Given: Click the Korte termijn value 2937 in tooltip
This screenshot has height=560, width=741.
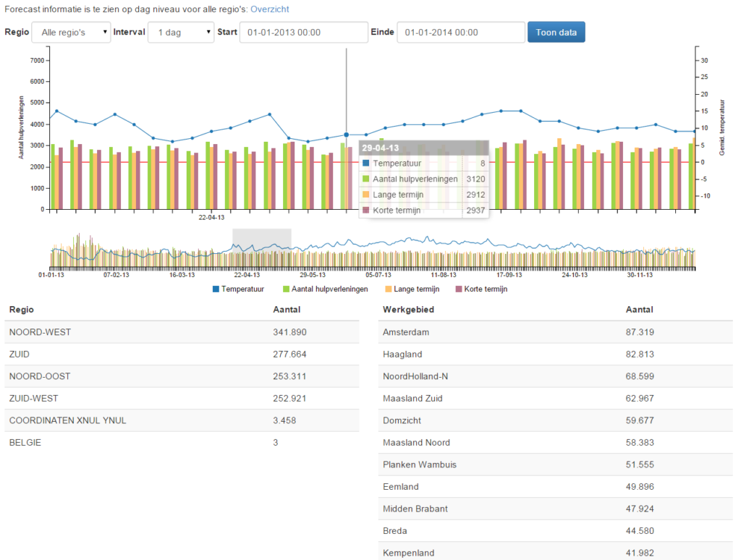Looking at the screenshot, I should (475, 211).
